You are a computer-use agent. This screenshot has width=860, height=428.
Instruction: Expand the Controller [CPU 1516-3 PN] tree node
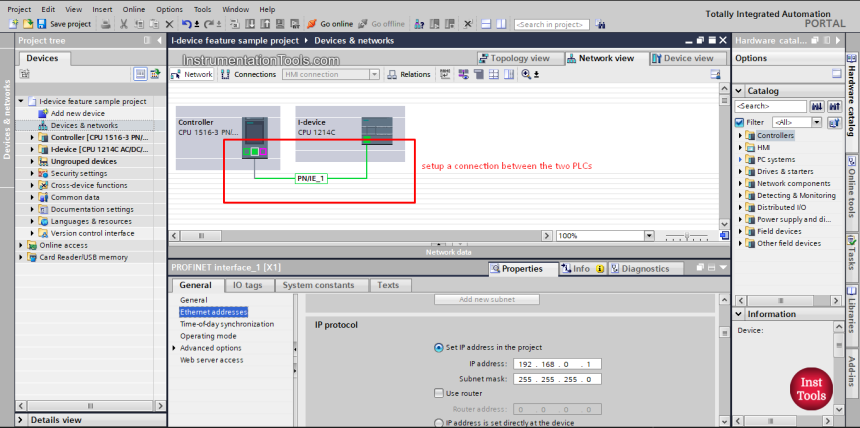(32, 137)
